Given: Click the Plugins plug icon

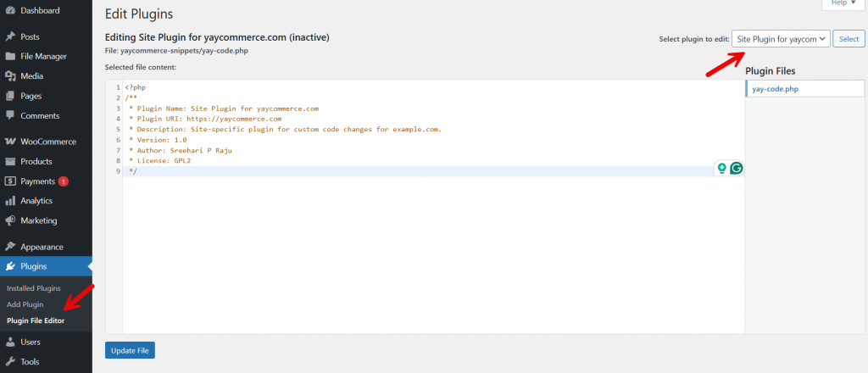Looking at the screenshot, I should 10,267.
